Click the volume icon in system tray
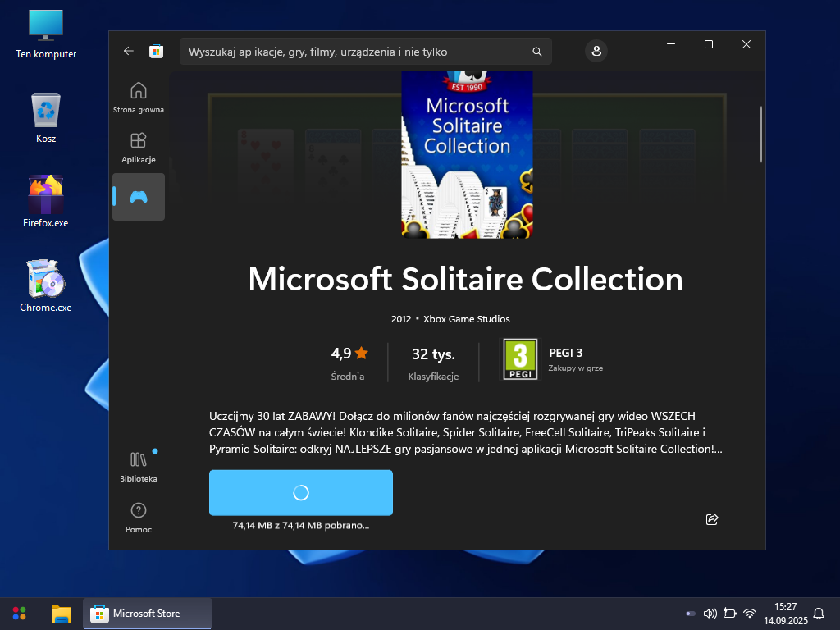This screenshot has width=840, height=630. pyautogui.click(x=710, y=614)
